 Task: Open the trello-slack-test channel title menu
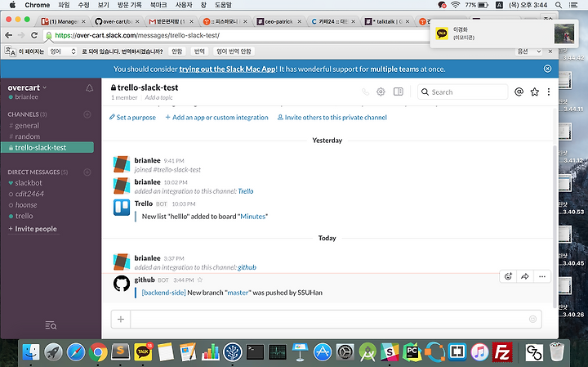coord(145,87)
